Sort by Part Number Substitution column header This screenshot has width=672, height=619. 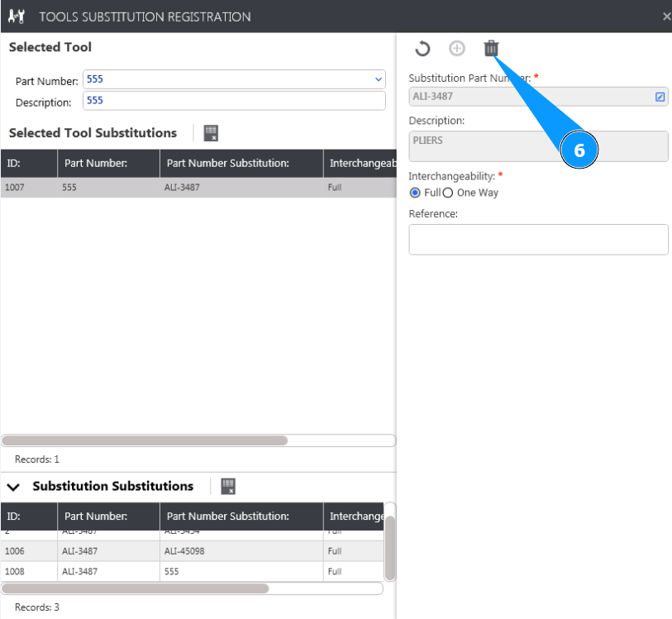(x=227, y=164)
